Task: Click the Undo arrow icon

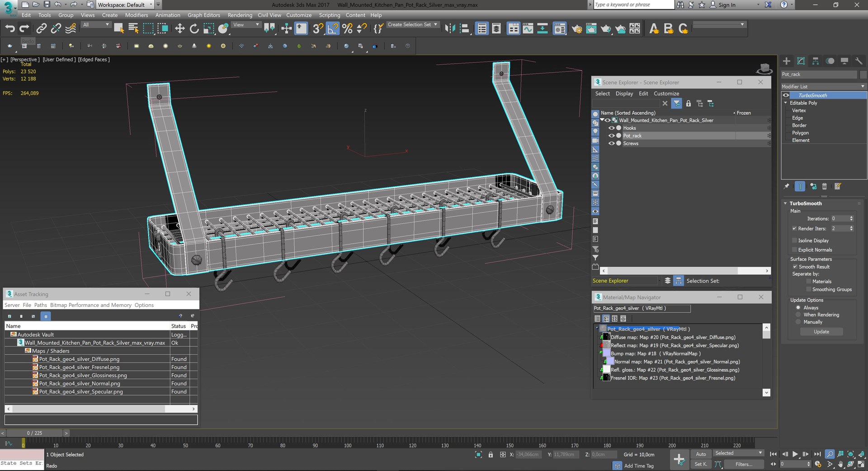Action: pos(10,28)
